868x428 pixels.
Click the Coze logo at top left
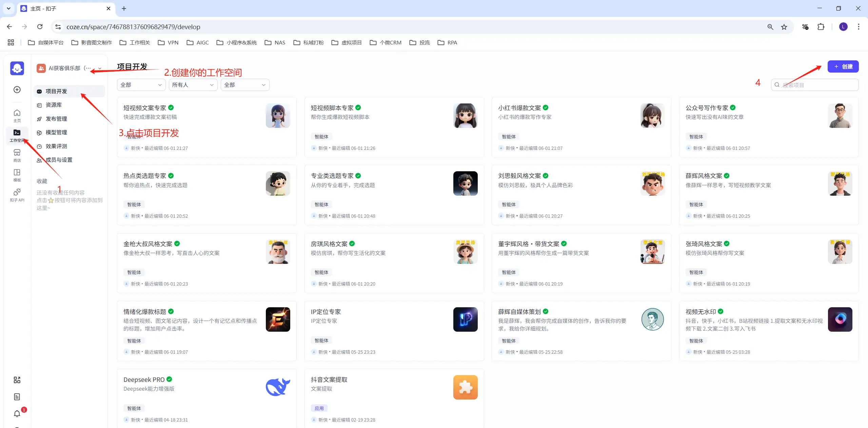click(17, 68)
